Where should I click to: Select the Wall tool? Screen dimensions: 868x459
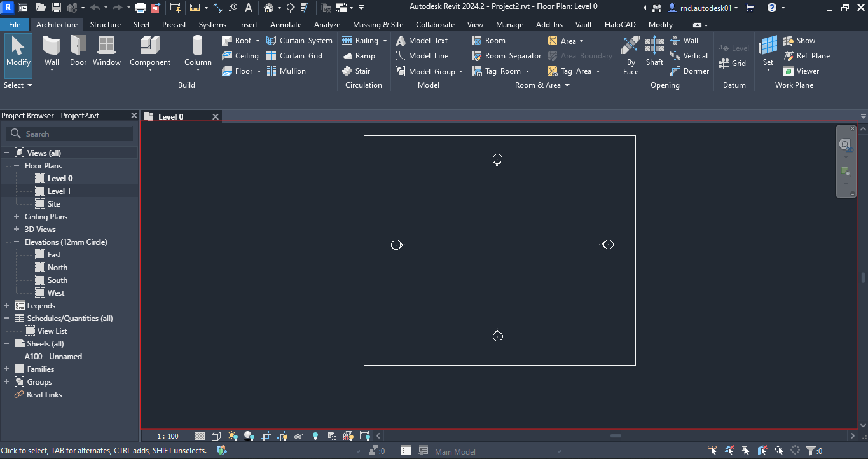52,51
